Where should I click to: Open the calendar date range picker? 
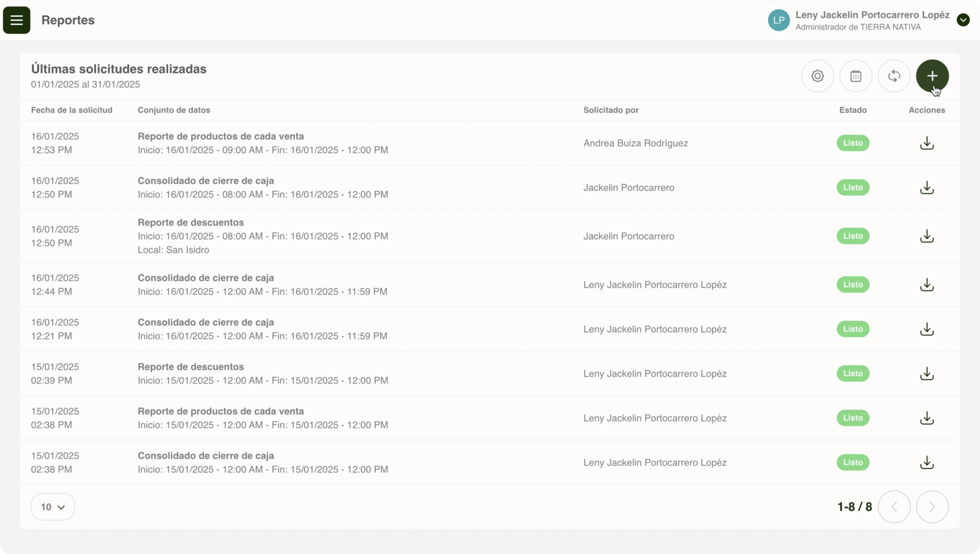click(x=856, y=76)
